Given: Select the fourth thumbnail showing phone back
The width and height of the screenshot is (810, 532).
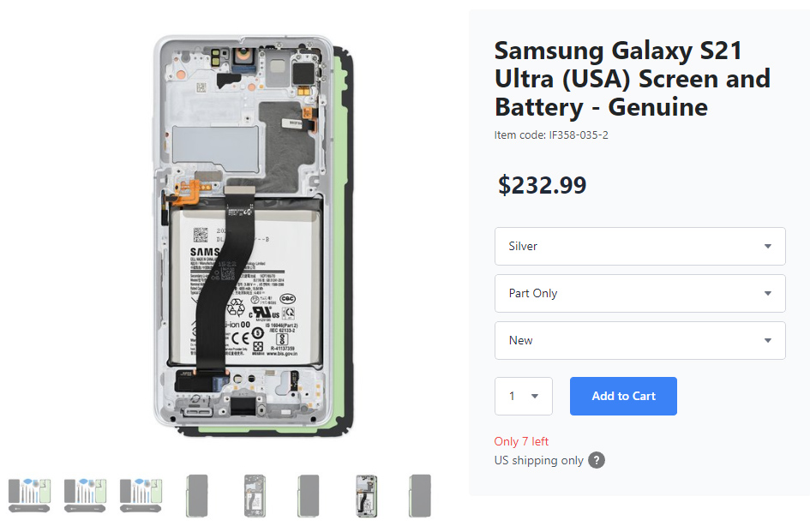Looking at the screenshot, I should 196,495.
